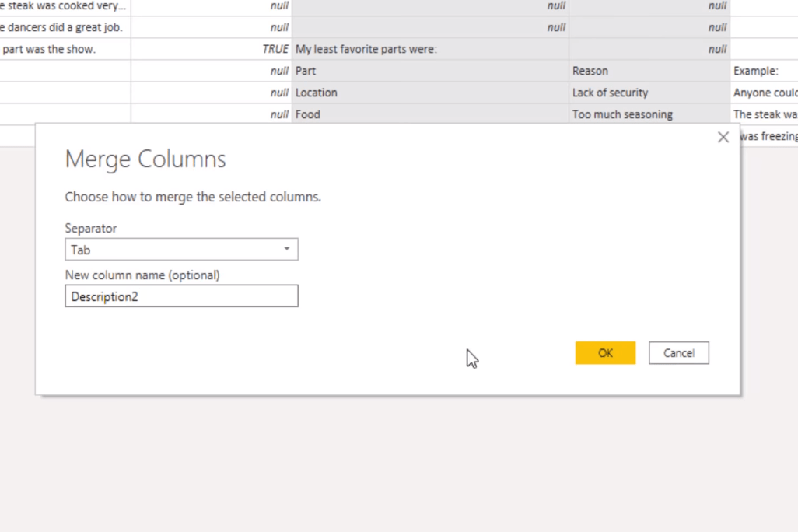Confirm merge with the OK button
The height and width of the screenshot is (532, 798).
coord(605,353)
